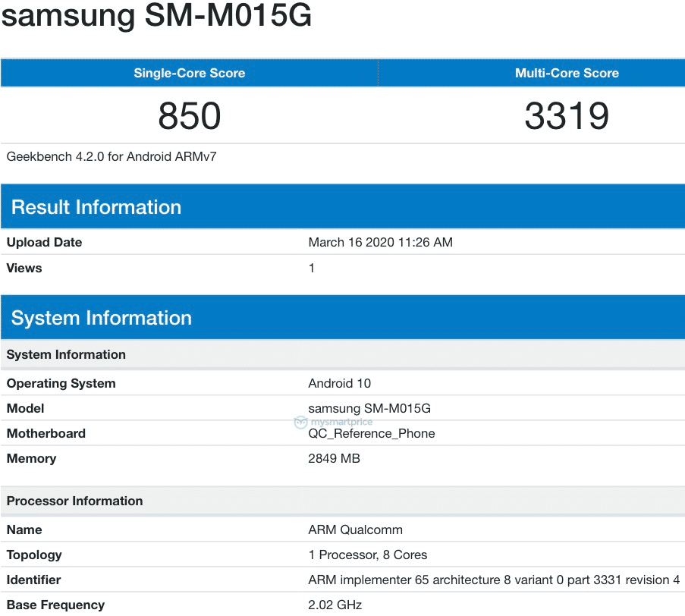Click the Processor Information subsection header
The height and width of the screenshot is (616, 685).
[x=74, y=501]
